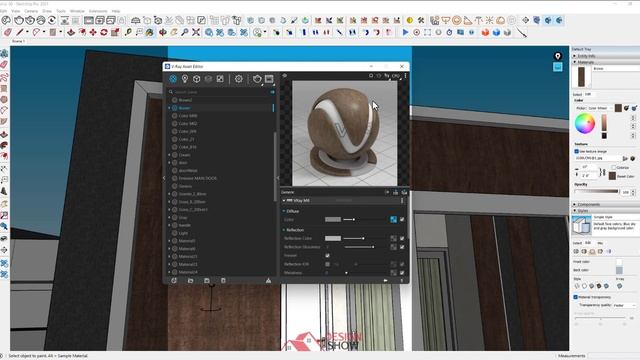Viewport: 640px width, 360px height.
Task: Click the blue play toolbar icon
Action: 405,32
